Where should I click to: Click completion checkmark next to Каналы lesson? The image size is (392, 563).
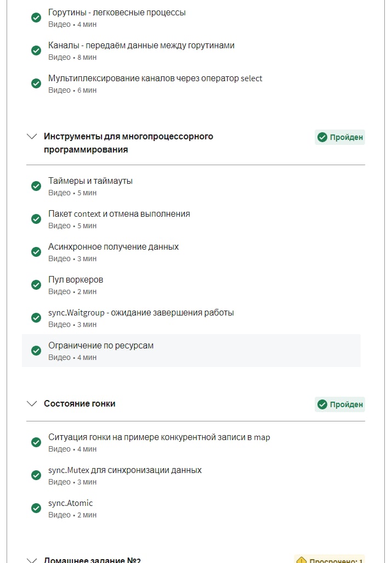click(x=36, y=50)
